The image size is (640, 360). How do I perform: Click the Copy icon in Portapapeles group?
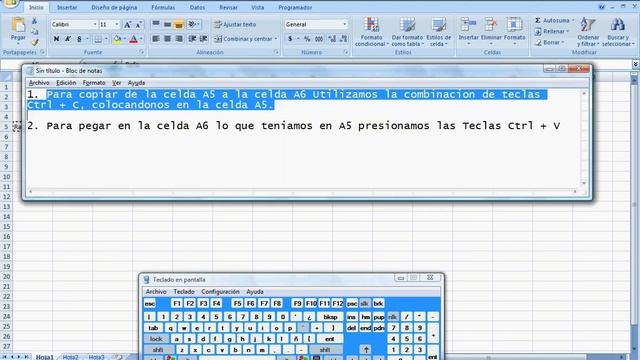(35, 31)
